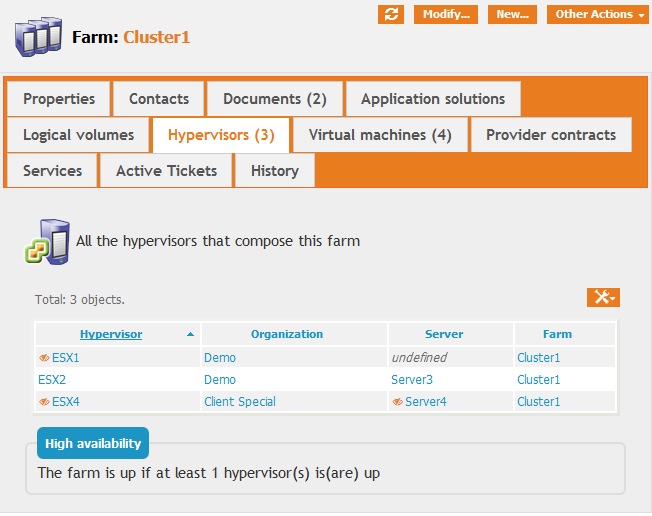652x516 pixels.
Task: Click the eye icon beside Server4
Action: pos(397,402)
